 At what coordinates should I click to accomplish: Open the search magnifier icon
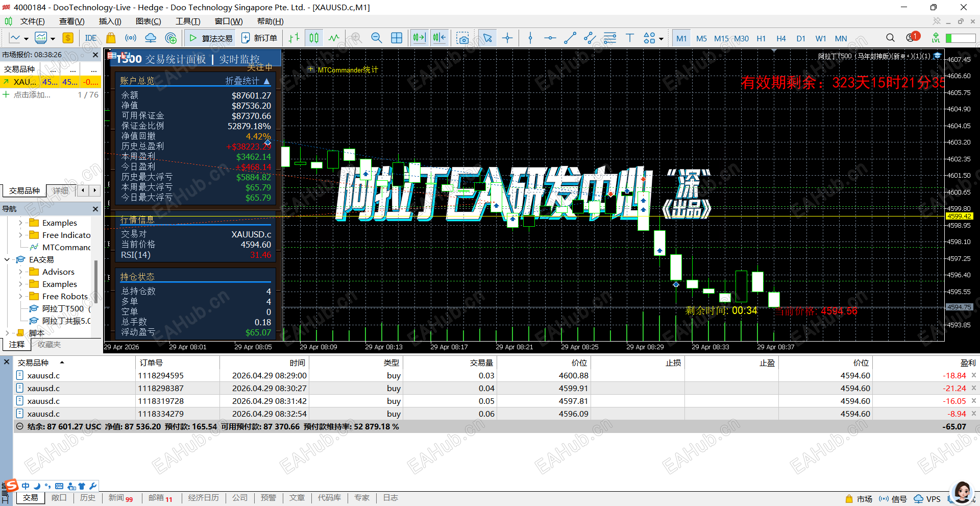click(x=890, y=38)
